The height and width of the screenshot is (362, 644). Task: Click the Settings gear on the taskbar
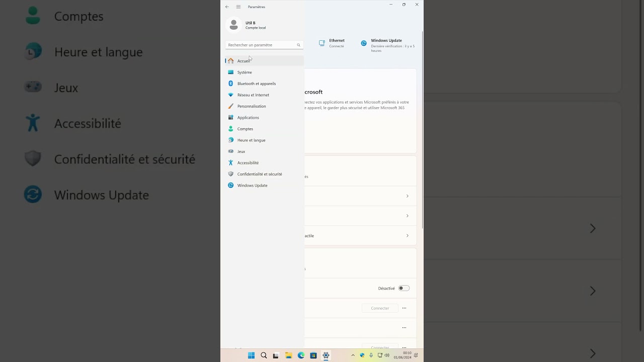coord(326,355)
